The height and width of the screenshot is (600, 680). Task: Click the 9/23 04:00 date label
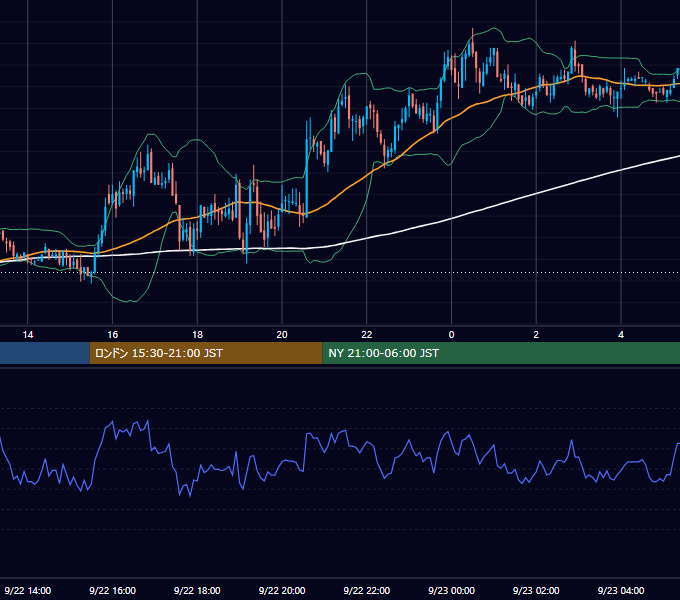pyautogui.click(x=621, y=590)
